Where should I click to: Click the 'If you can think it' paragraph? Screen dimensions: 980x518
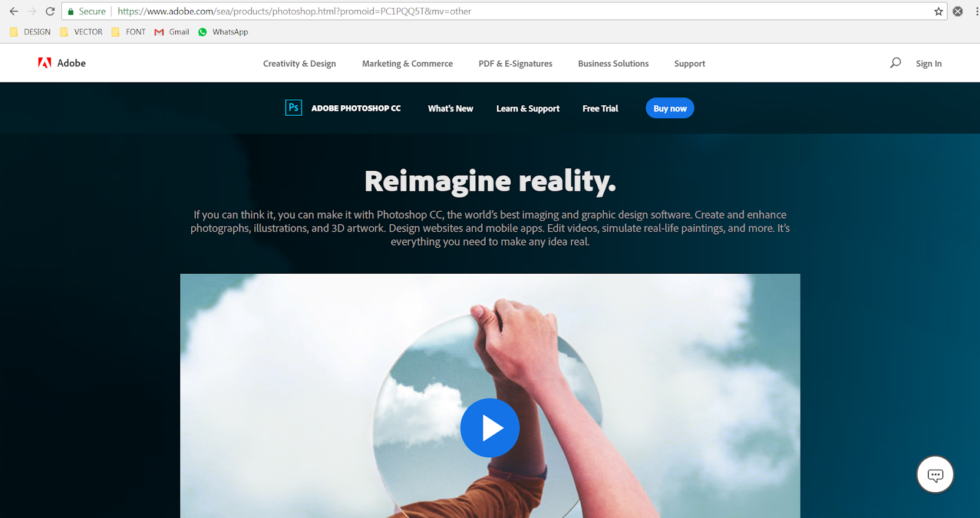pyautogui.click(x=490, y=228)
